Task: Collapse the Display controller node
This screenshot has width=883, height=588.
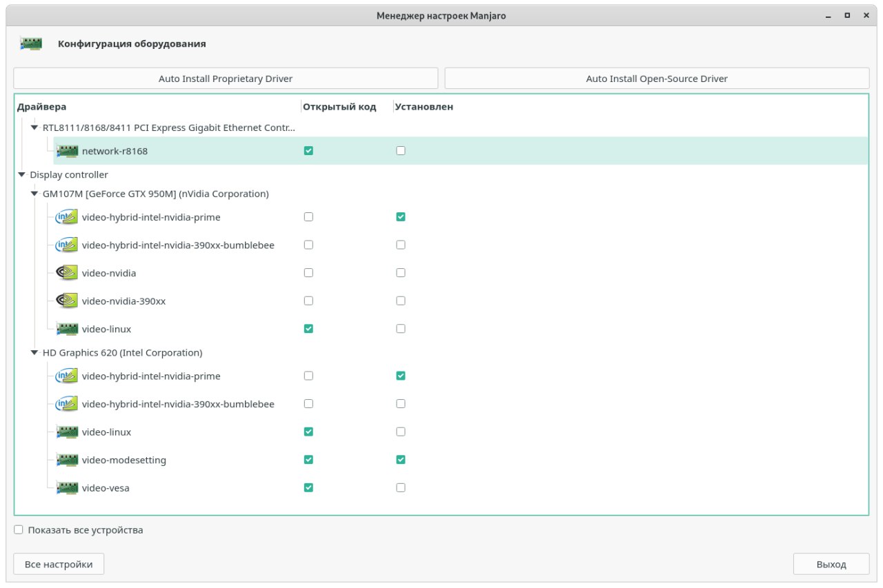Action: tap(21, 174)
